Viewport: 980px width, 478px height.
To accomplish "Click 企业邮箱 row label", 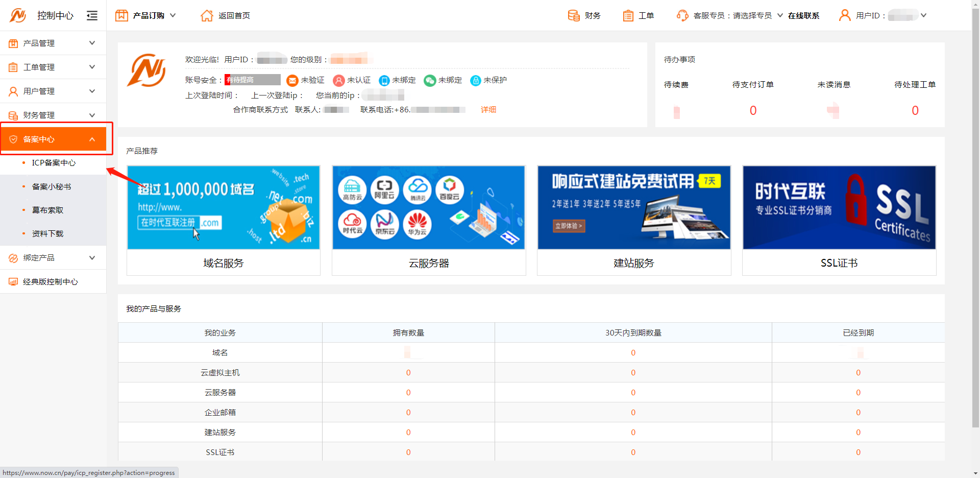I will (x=220, y=413).
